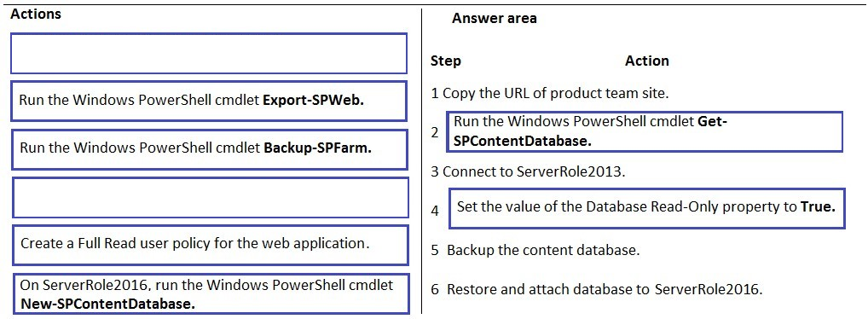Click step 6 Restore and attach database text
The height and width of the screenshot is (319, 868).
click(x=597, y=289)
